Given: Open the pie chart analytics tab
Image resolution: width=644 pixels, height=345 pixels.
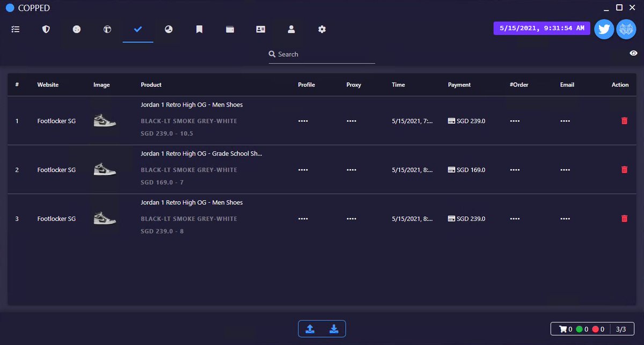Looking at the screenshot, I should [169, 30].
